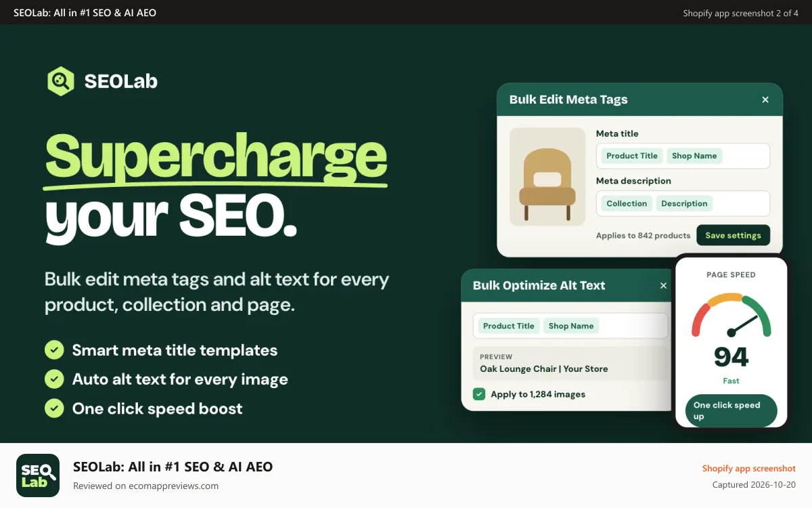Click the 'Supercharge' headline word
This screenshot has height=508, width=812.
coord(216,160)
